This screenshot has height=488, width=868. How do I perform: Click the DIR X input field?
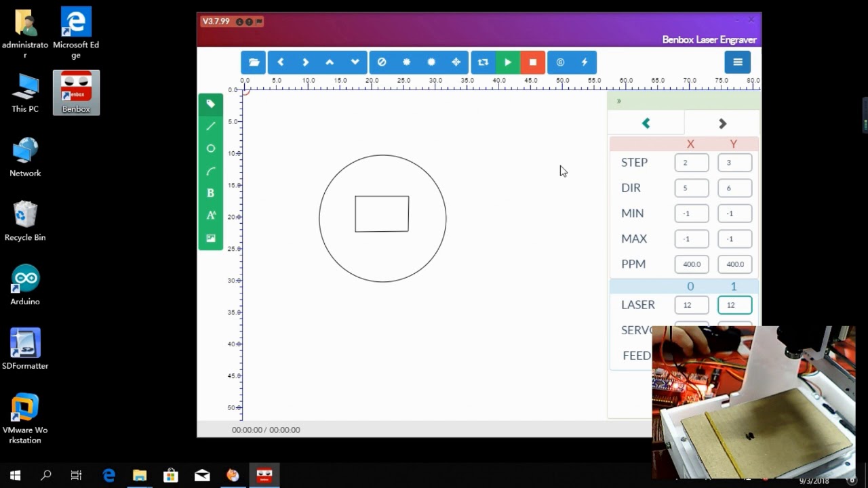tap(692, 188)
